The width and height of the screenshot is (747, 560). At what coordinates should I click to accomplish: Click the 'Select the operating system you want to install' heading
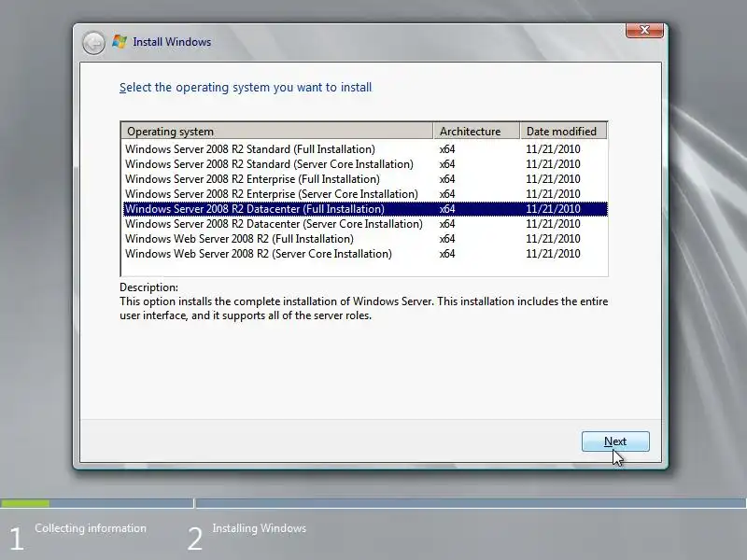[246, 88]
